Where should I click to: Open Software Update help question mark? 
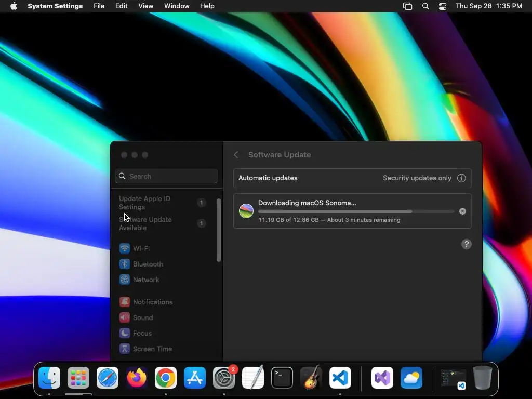[x=467, y=244]
